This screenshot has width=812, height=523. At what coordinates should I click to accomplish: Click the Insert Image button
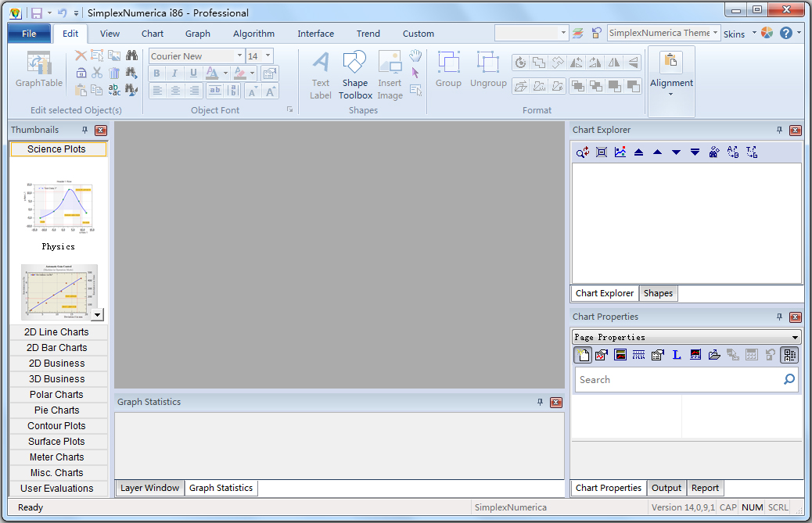(390, 76)
